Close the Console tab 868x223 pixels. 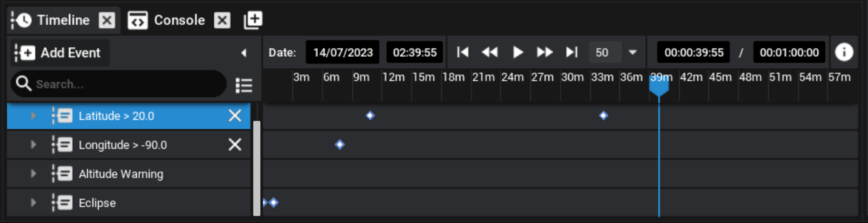(x=223, y=21)
